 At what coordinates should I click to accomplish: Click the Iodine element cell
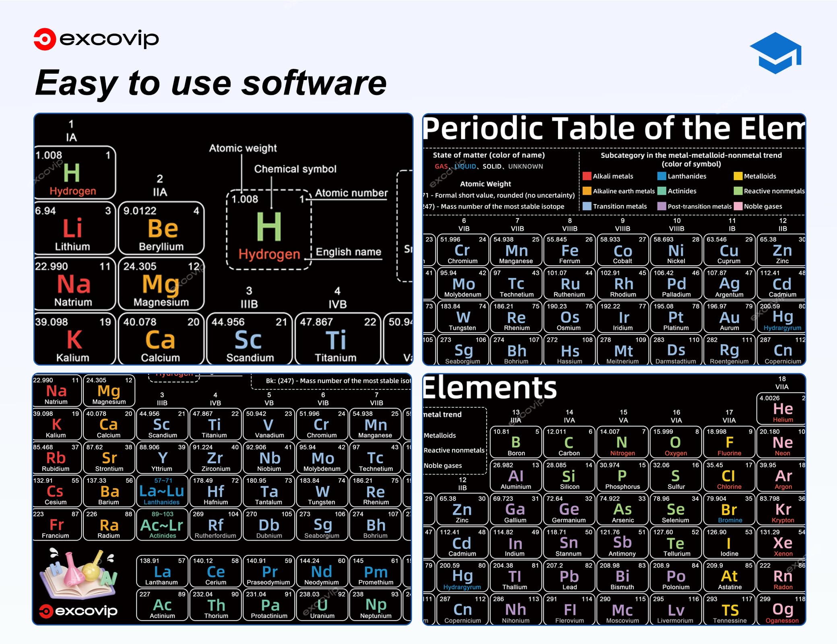click(x=729, y=543)
